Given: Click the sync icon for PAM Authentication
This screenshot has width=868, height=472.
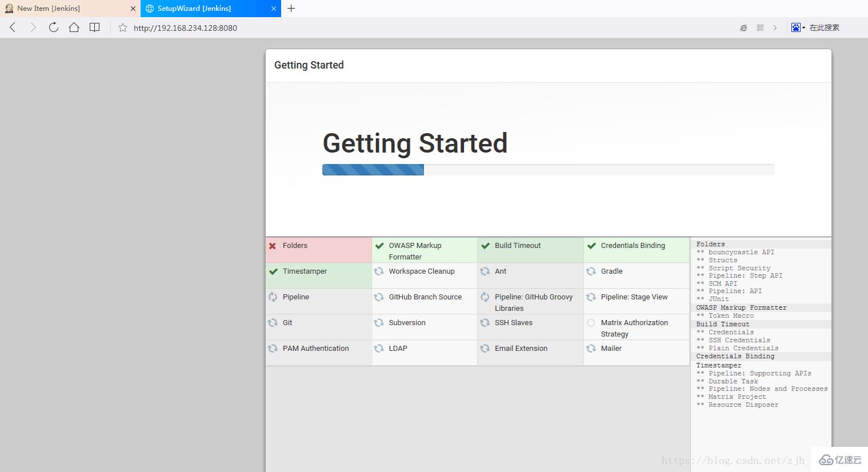Looking at the screenshot, I should click(x=273, y=349).
